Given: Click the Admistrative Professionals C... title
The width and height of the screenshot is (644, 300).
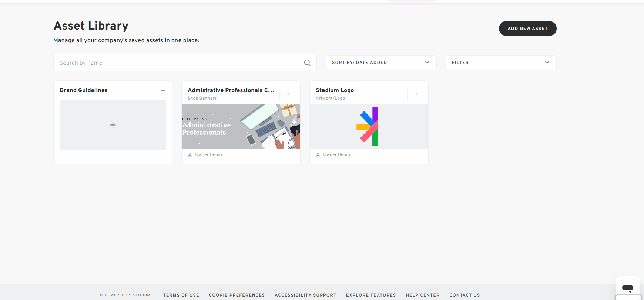Looking at the screenshot, I should pos(231,90).
